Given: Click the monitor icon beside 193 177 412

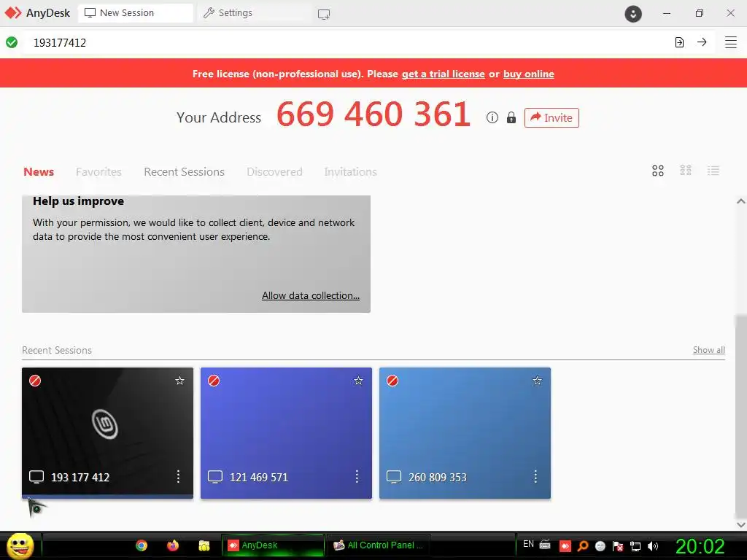Looking at the screenshot, I should 36,477.
